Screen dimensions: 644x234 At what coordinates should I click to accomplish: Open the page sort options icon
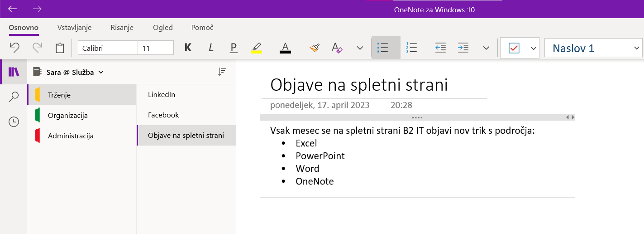(x=222, y=72)
